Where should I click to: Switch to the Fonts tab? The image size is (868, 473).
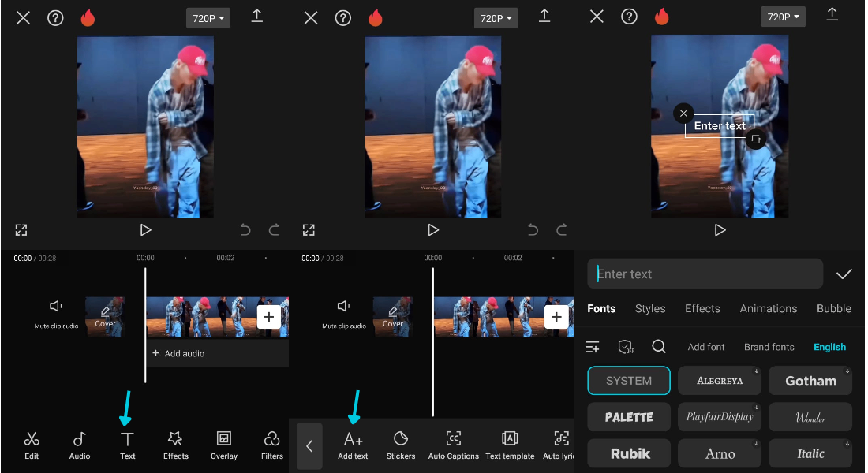click(x=601, y=309)
